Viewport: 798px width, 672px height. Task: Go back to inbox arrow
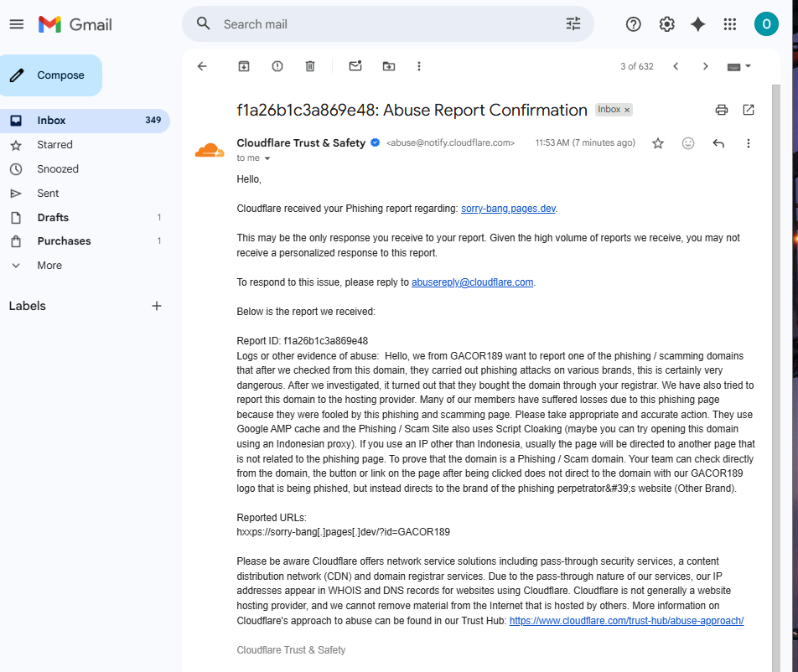(202, 66)
